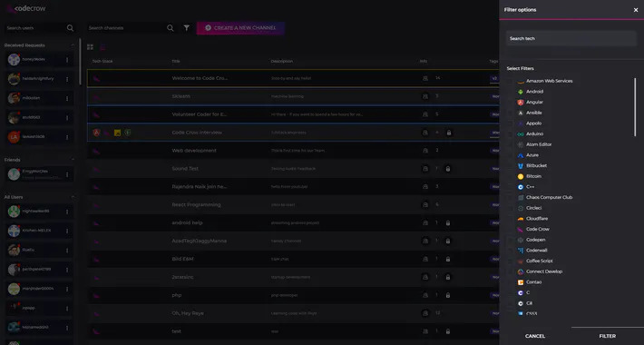Click the Codepen icon
This screenshot has width=644, height=345.
point(521,241)
